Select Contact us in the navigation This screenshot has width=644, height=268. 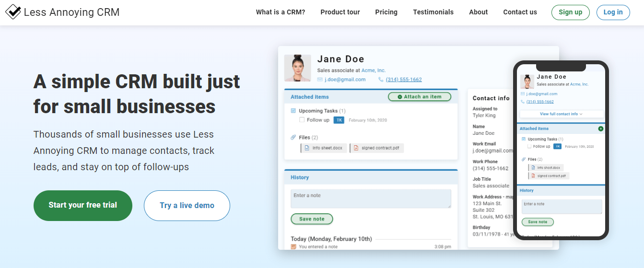point(520,12)
